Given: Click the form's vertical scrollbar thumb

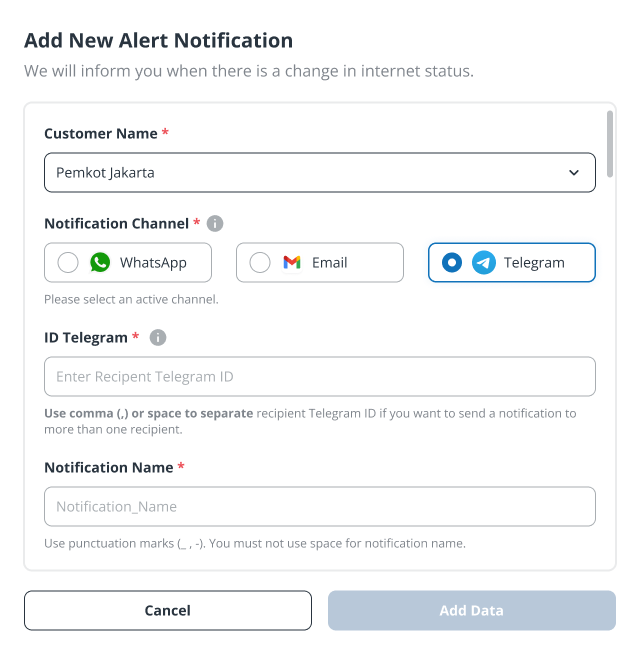Looking at the screenshot, I should click(610, 144).
